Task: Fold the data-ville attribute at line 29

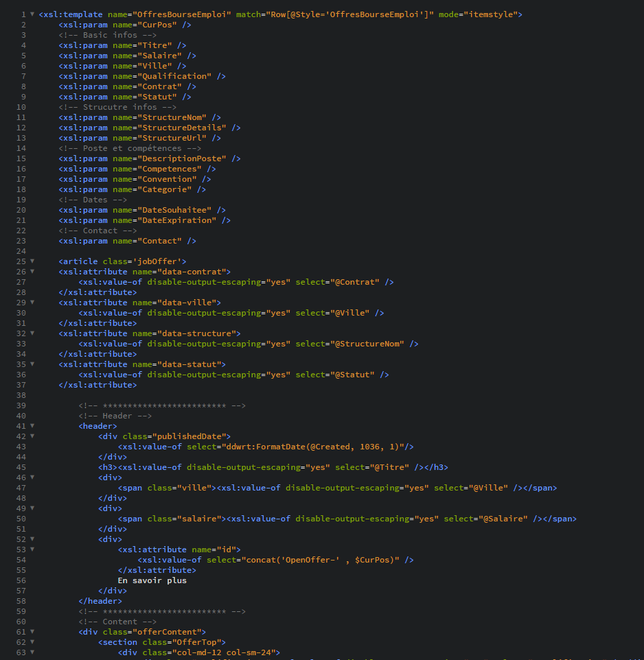Action: pos(32,303)
